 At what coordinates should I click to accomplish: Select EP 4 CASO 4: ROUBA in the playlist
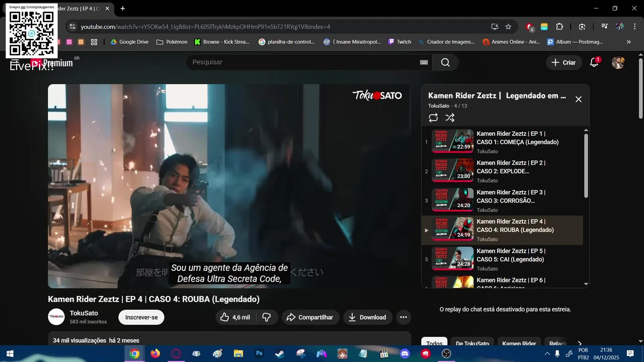coord(502,230)
